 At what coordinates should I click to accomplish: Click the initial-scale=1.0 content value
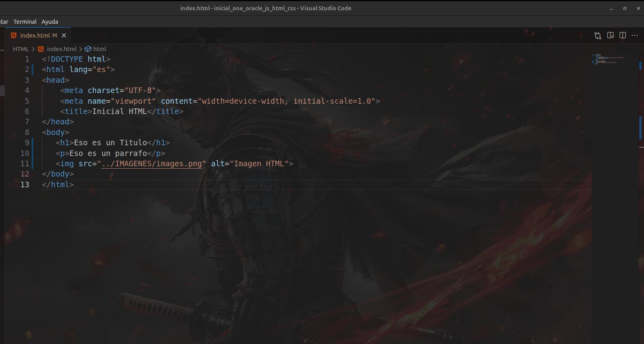pos(332,101)
